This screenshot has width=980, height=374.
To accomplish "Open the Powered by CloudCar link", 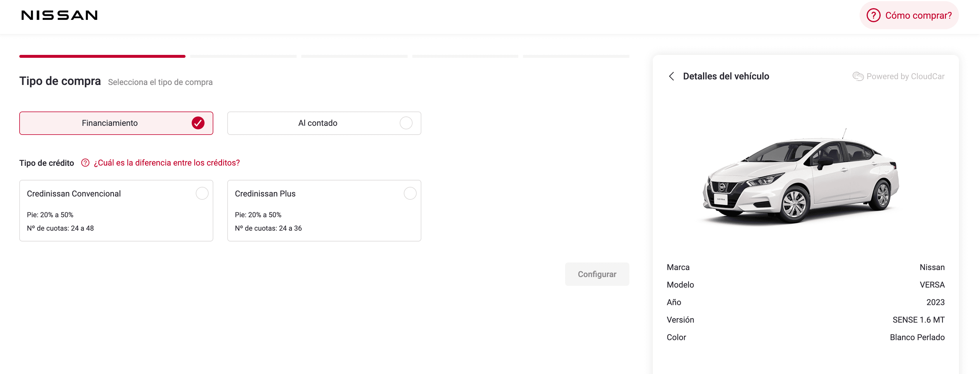I will coord(898,76).
